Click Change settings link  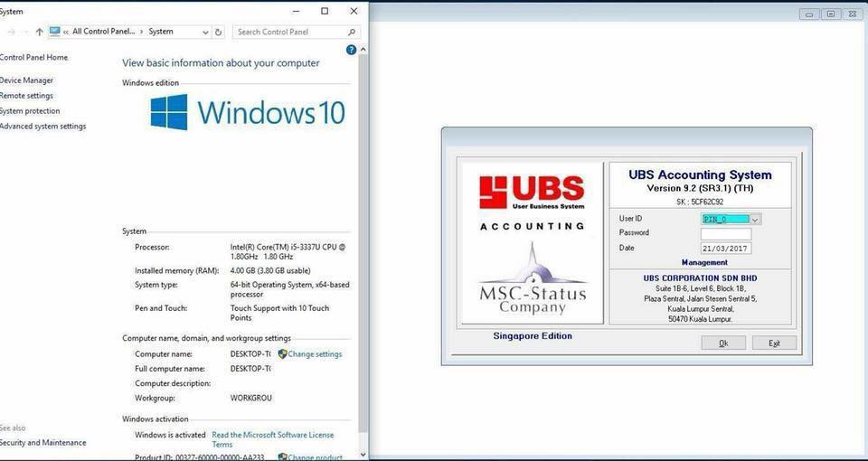point(315,353)
